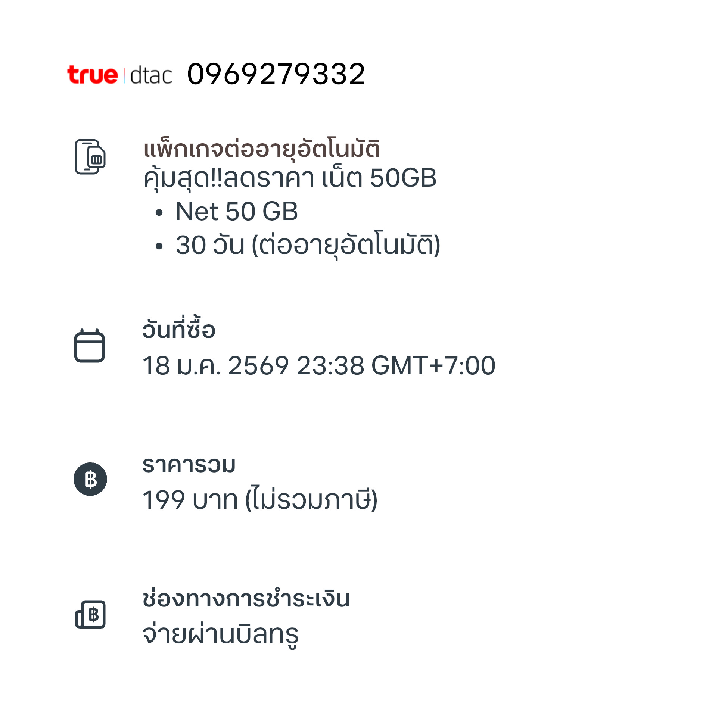Tap the ช่องทางการชำระเงิน label

coord(246,599)
